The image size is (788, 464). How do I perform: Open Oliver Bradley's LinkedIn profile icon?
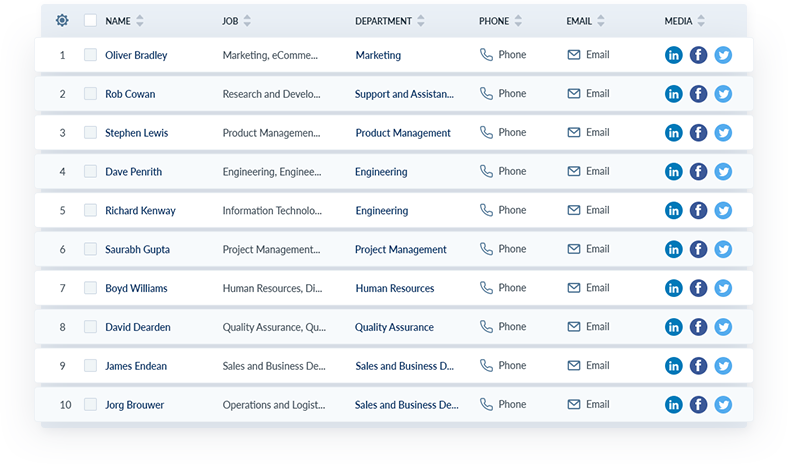tap(673, 55)
